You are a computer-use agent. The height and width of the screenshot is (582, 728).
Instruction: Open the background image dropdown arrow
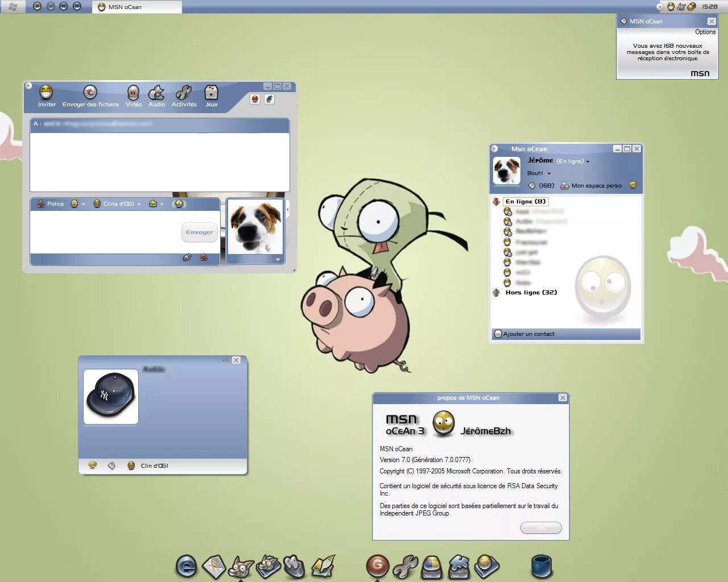(x=162, y=204)
